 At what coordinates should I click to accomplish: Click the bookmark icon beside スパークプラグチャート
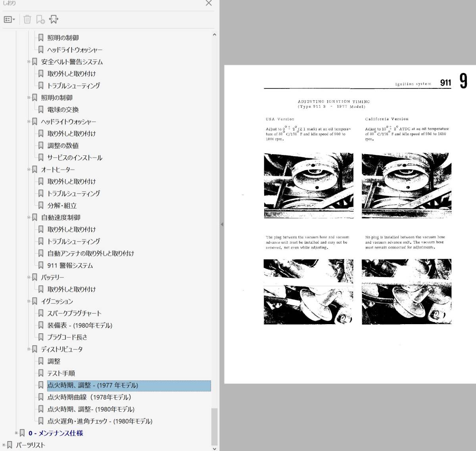(x=40, y=313)
